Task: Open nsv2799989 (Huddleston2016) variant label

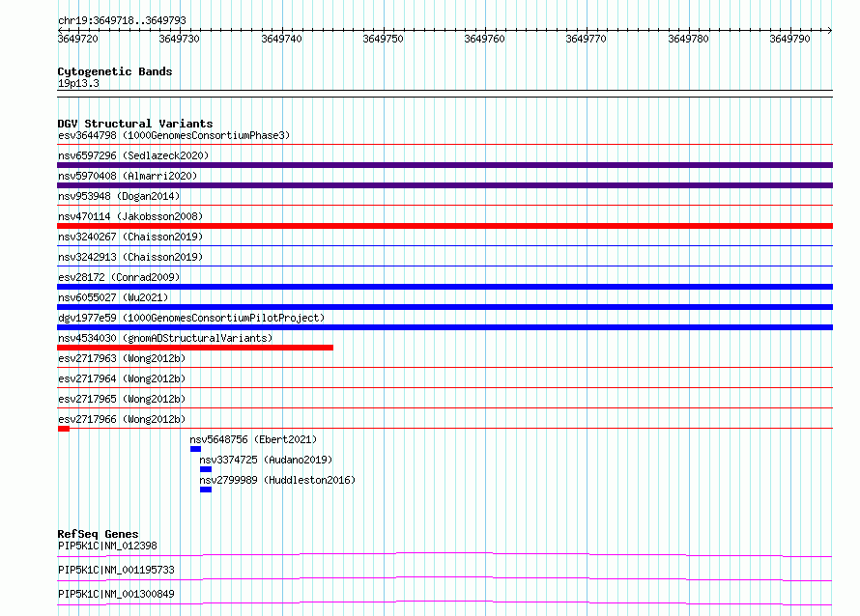Action: click(277, 480)
